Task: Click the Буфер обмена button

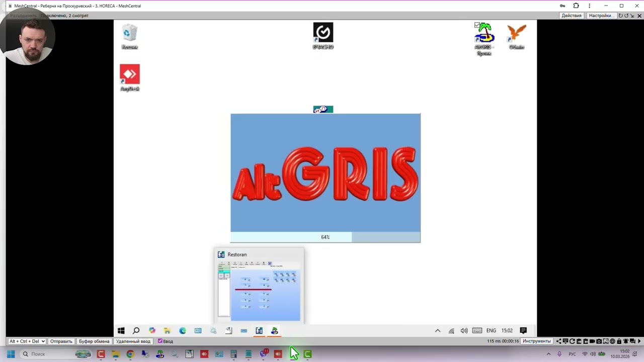Action: point(94,341)
